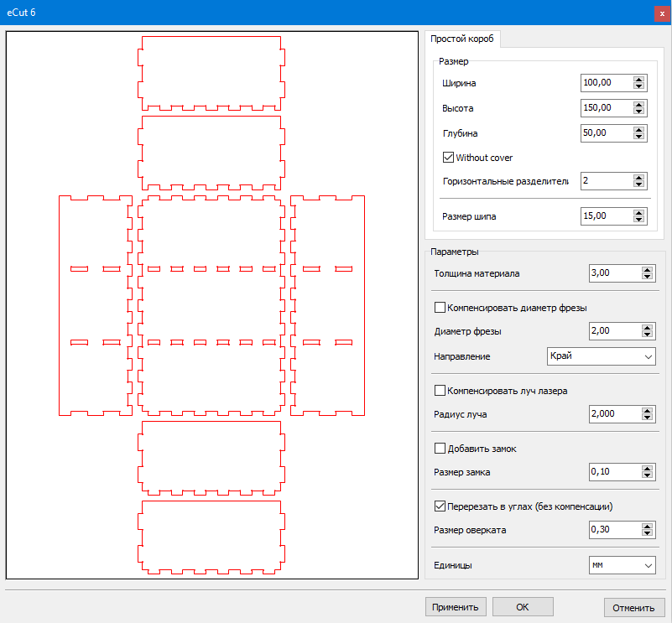Close the eCut 6 dialog

click(x=662, y=13)
